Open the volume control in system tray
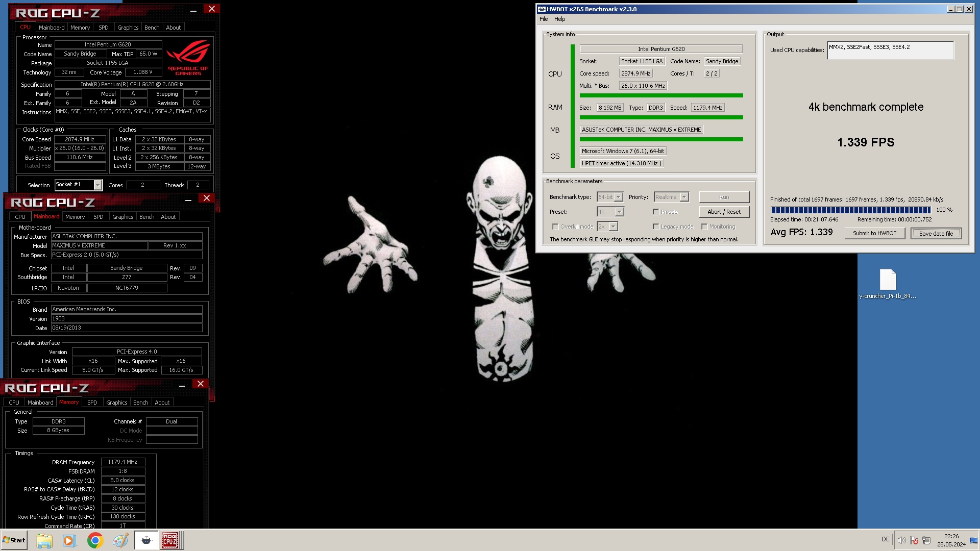 coord(902,540)
